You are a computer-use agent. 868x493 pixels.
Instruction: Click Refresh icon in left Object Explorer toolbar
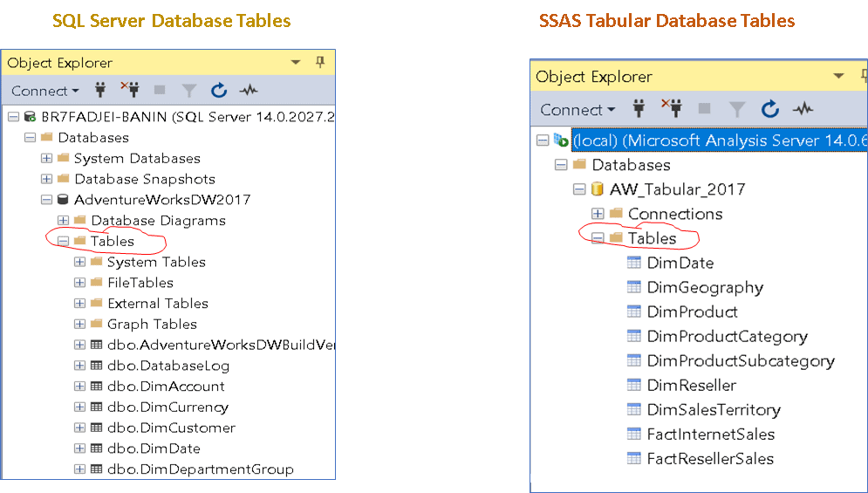point(219,90)
